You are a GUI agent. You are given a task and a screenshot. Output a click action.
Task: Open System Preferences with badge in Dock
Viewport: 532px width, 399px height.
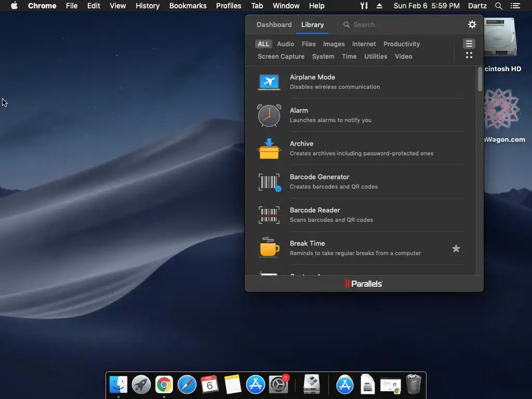point(279,384)
